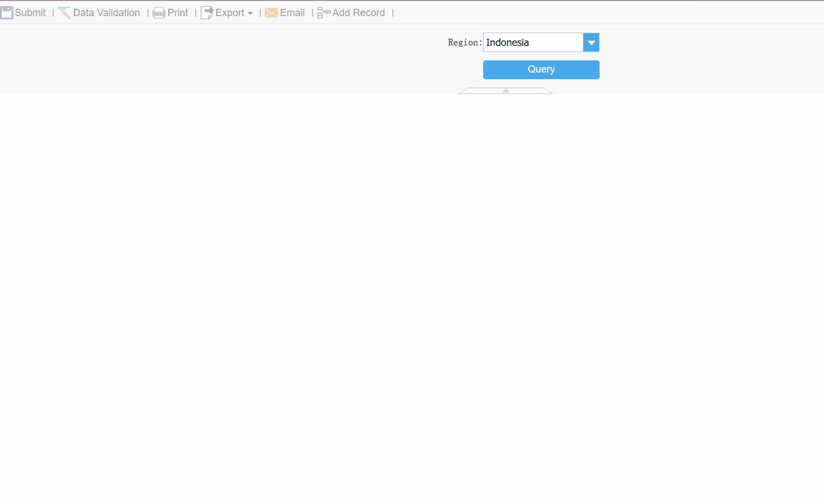This screenshot has height=504, width=824.
Task: Click Submit in the toolbar
Action: tap(30, 12)
